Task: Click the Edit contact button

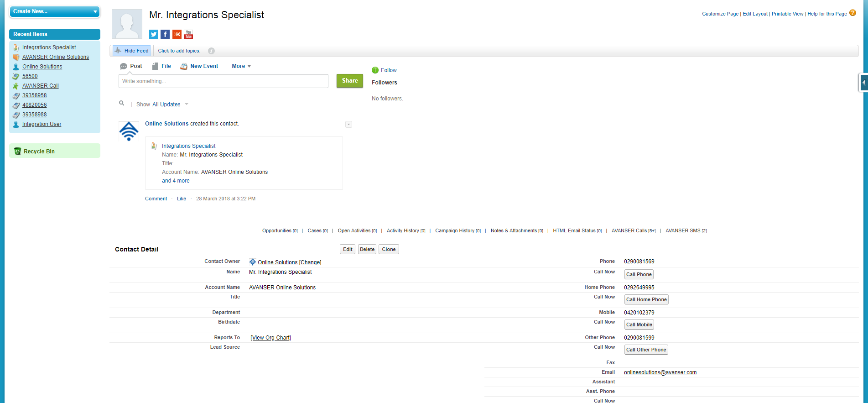Action: (x=348, y=249)
